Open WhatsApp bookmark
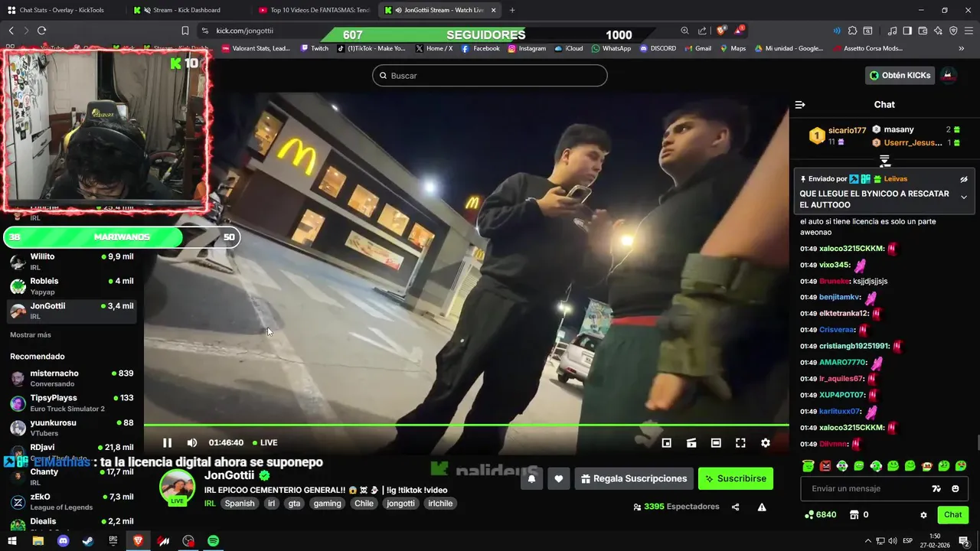Viewport: 980px width, 551px height. click(610, 48)
